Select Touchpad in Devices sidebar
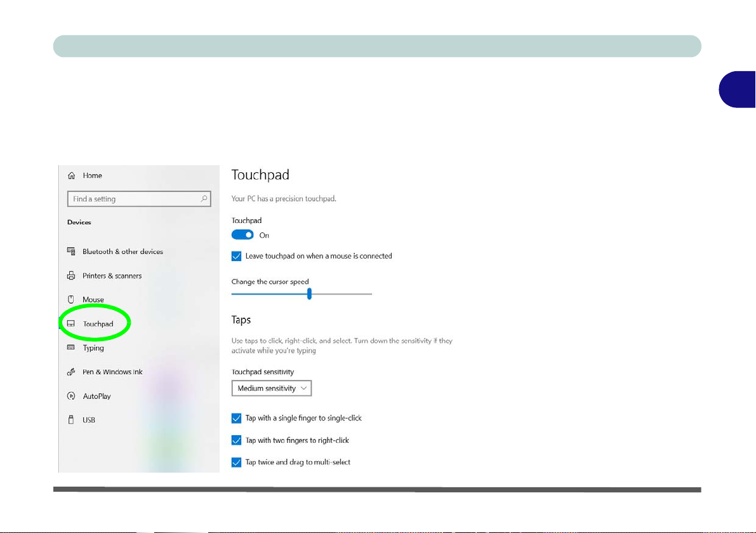The image size is (756, 533). (98, 323)
